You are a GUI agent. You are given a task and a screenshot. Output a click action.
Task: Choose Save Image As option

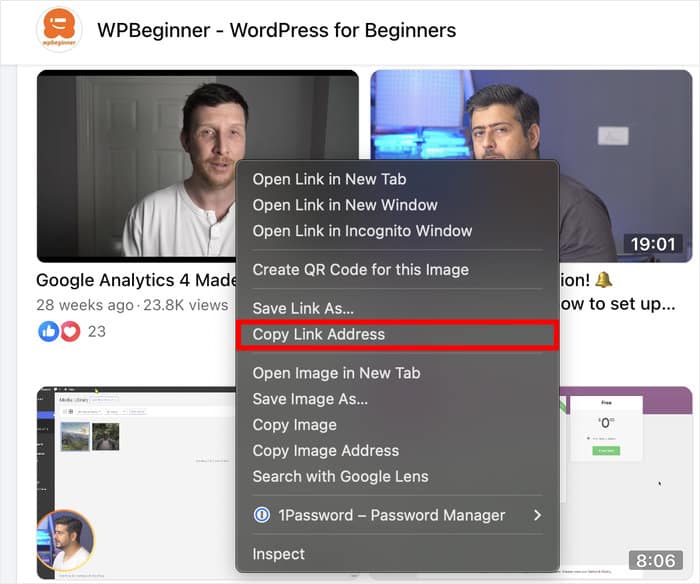[310, 399]
